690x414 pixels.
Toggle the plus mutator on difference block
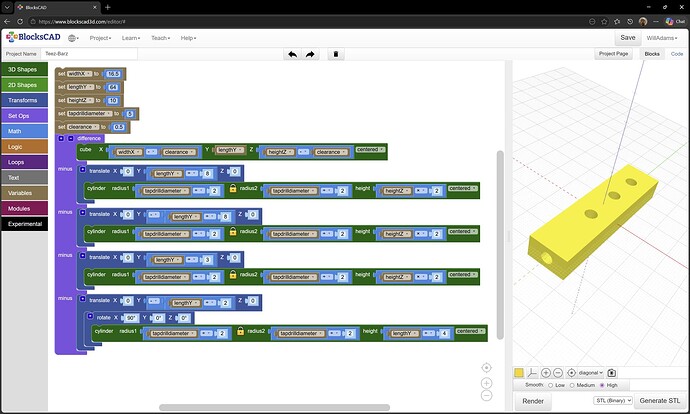click(x=61, y=138)
